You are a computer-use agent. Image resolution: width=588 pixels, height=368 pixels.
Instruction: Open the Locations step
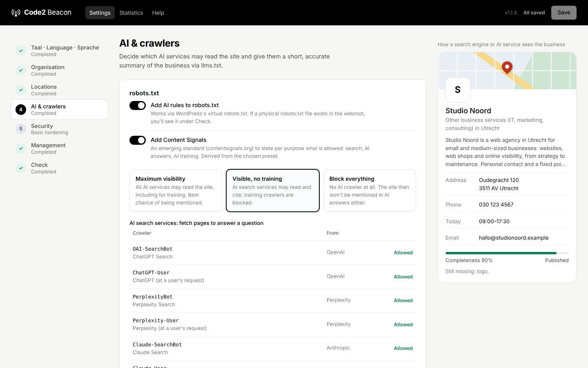coord(60,90)
